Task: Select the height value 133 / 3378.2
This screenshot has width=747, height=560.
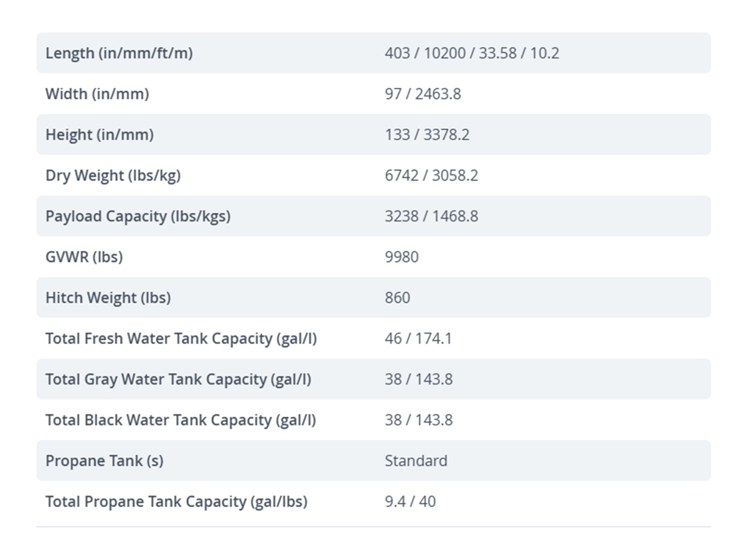Action: (x=427, y=135)
